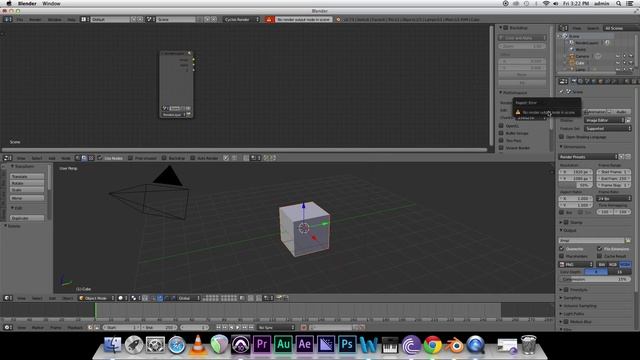This screenshot has width=640, height=360.
Task: Open the Render Presets dropdown
Action: click(588, 157)
